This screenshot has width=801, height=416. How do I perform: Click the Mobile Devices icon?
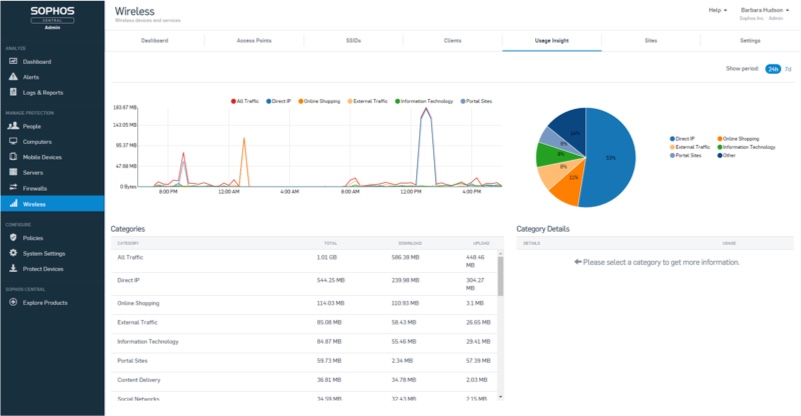(x=13, y=156)
